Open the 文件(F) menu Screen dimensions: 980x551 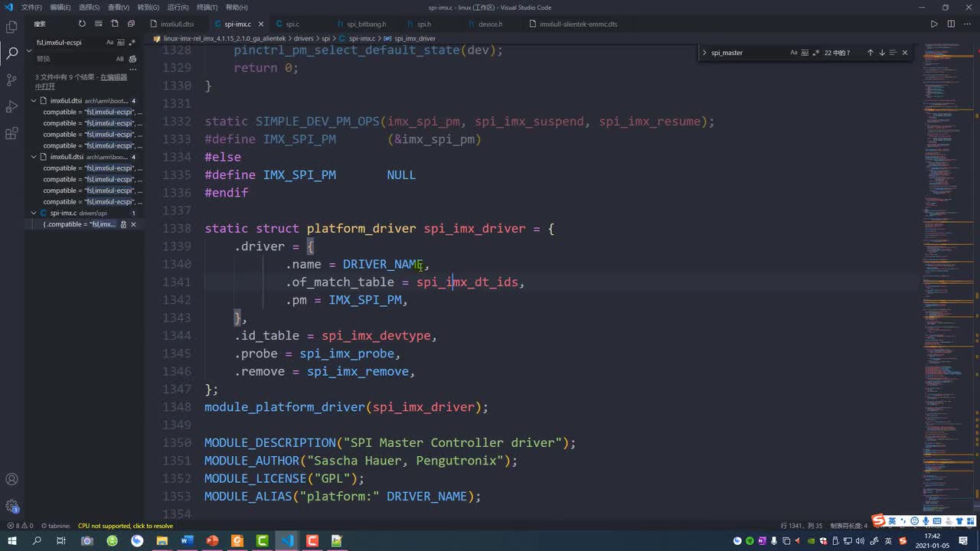[x=31, y=7]
